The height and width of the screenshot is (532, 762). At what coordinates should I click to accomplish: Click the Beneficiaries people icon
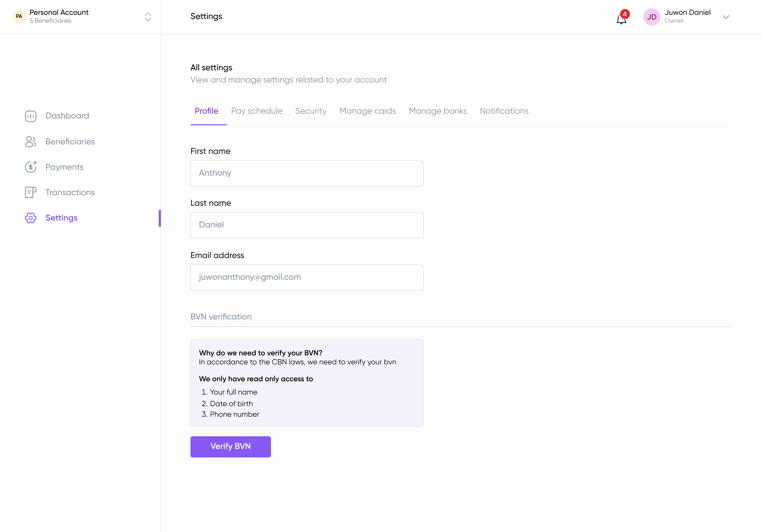click(31, 142)
